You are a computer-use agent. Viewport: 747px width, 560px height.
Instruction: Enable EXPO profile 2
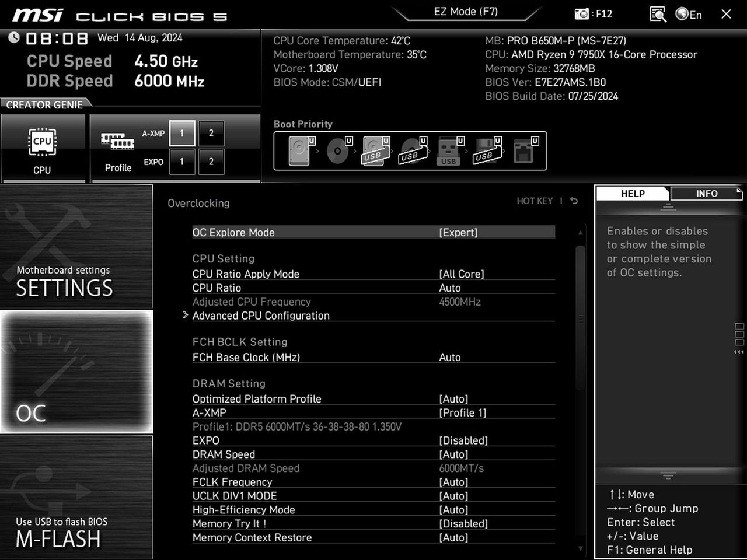point(211,162)
